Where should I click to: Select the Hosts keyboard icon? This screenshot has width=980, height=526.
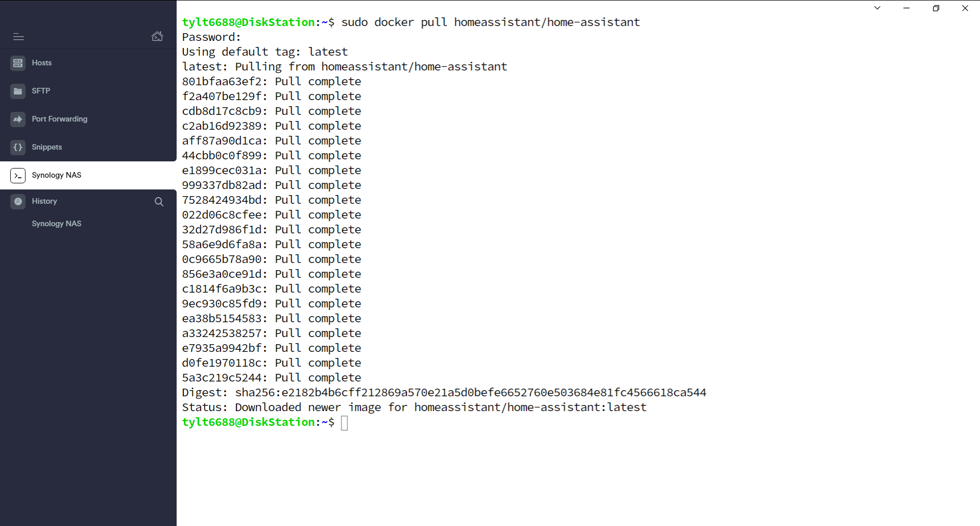(x=18, y=63)
